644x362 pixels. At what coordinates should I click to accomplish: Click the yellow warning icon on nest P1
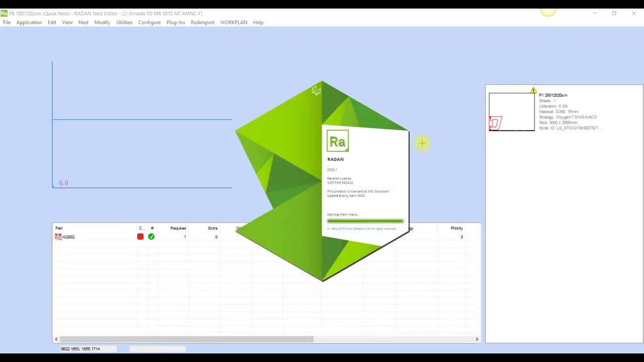533,90
